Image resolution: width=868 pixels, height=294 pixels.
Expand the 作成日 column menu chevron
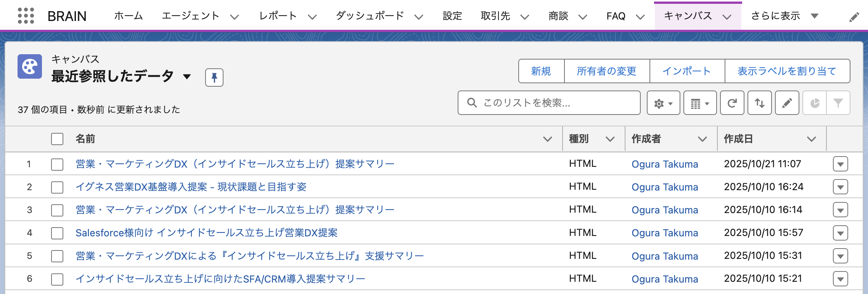pyautogui.click(x=811, y=139)
